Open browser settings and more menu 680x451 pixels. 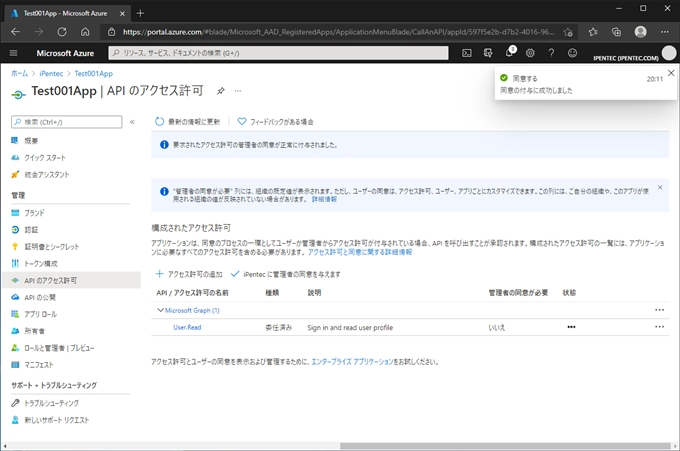pyautogui.click(x=664, y=32)
